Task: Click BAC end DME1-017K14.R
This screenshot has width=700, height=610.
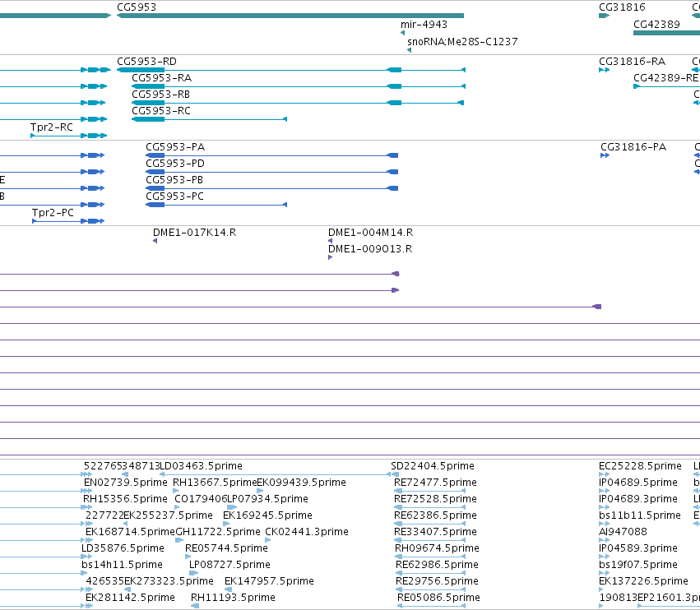Action: tap(195, 233)
